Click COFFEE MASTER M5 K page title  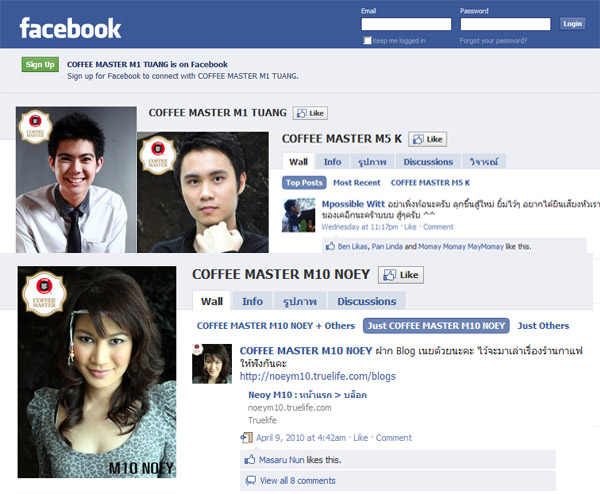(342, 139)
